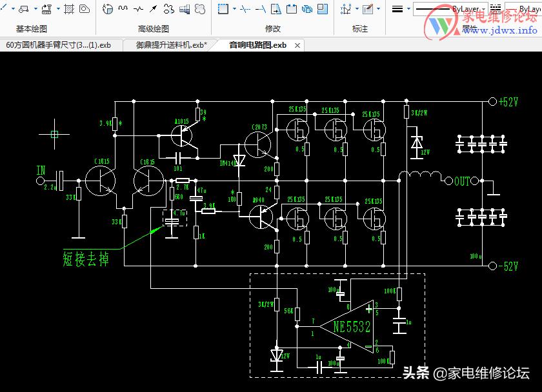
Task: Open the dropdown arrow beside rectangle selection
Action: click(233, 9)
